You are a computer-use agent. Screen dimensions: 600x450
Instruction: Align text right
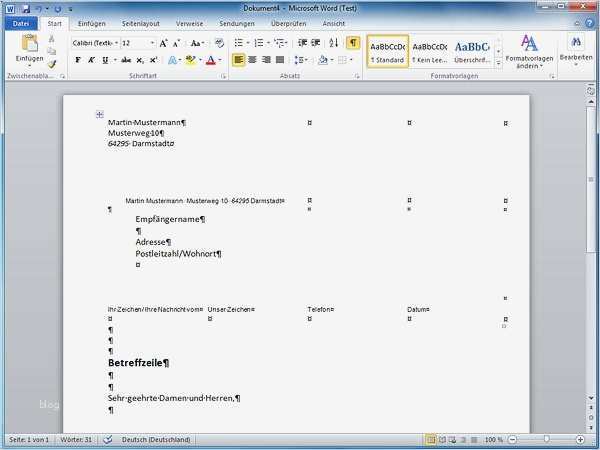pos(266,60)
